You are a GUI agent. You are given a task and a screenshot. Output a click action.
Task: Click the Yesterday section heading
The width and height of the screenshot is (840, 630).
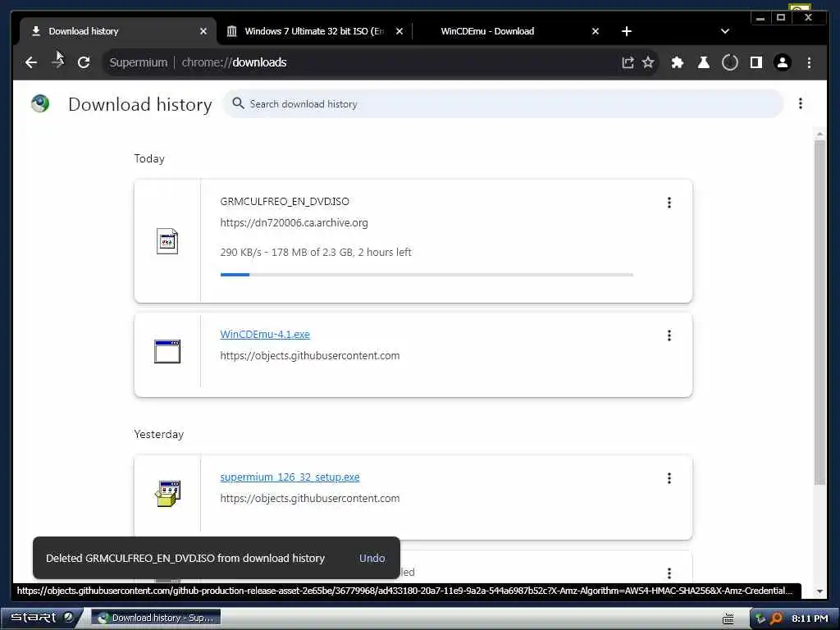point(158,434)
